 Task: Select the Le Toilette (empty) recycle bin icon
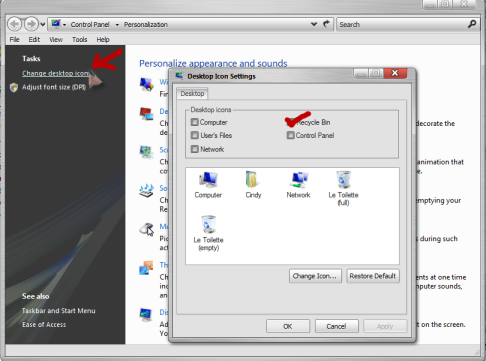(x=208, y=233)
